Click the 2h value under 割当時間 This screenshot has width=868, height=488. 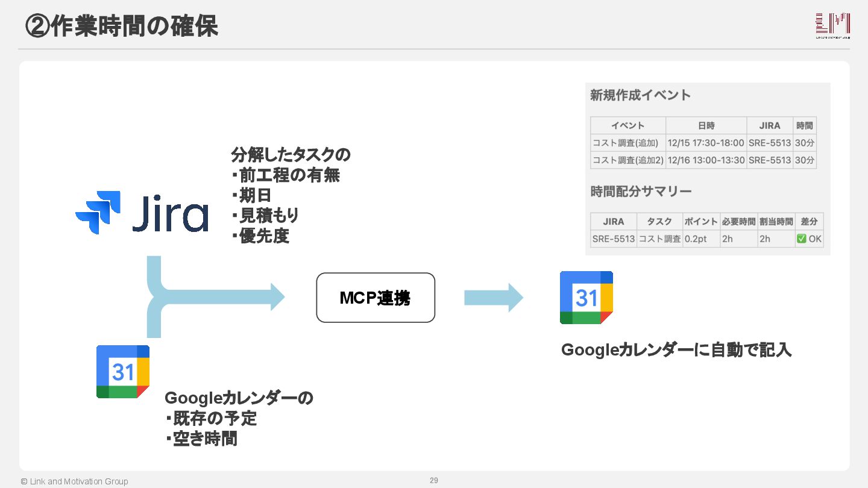point(776,239)
